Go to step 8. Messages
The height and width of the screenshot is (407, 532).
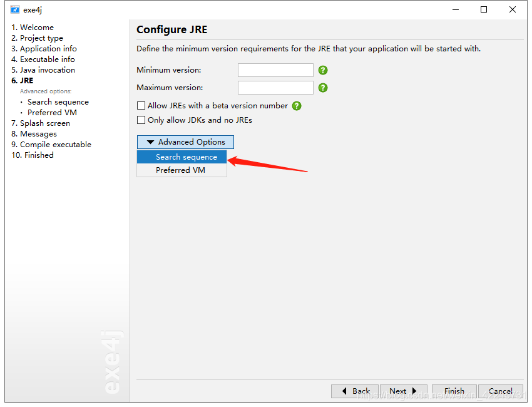tap(34, 134)
